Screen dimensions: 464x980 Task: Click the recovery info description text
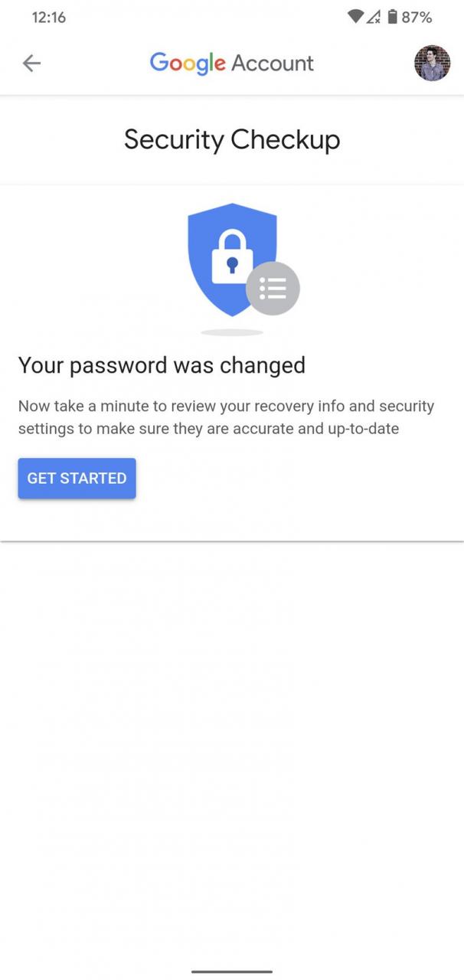coord(226,417)
